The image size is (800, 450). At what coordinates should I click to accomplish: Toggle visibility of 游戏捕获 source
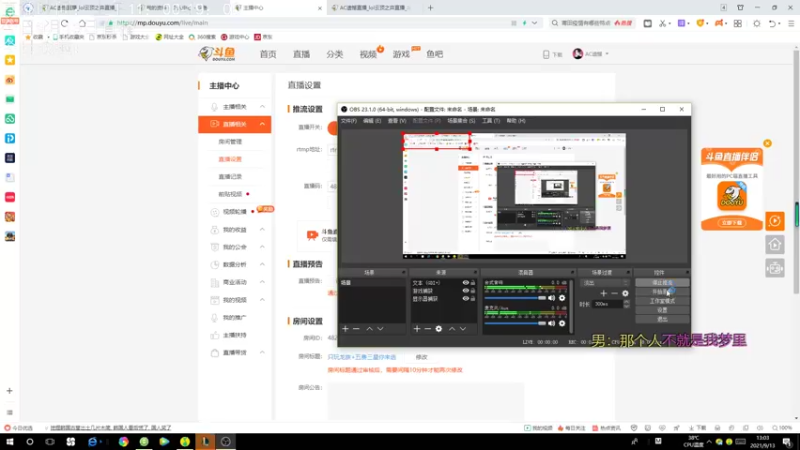click(465, 291)
